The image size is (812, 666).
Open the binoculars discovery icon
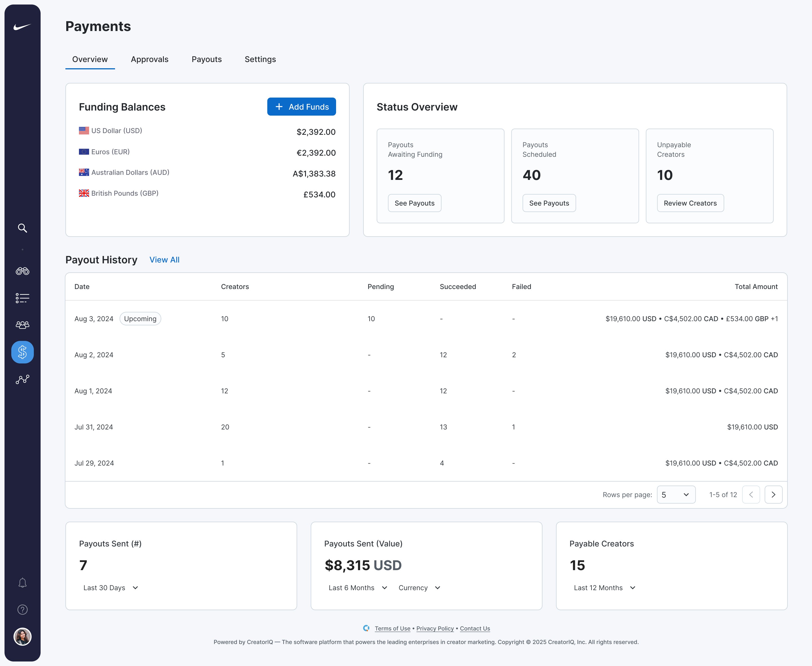[x=22, y=271]
